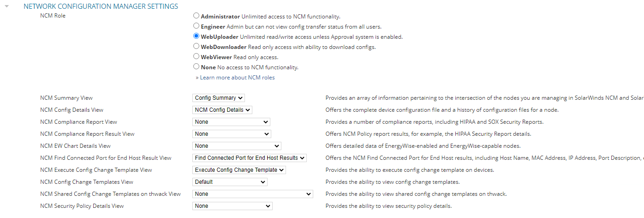Expand NCM EW Chart Details View dropdown
The image size is (644, 218).
pyautogui.click(x=237, y=146)
